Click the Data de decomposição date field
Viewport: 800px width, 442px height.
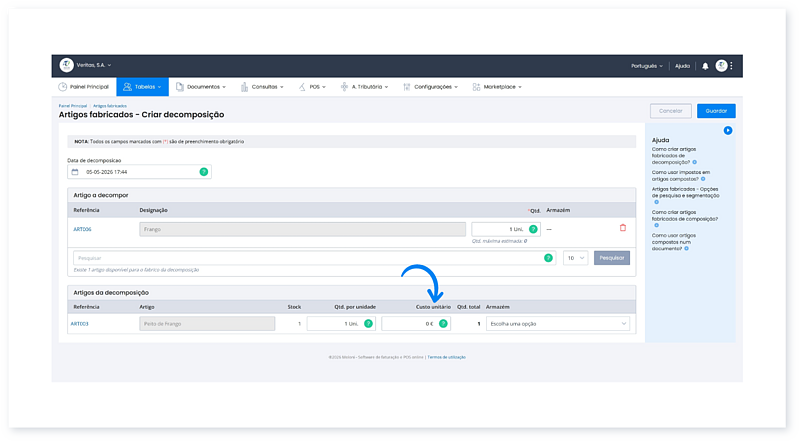coord(139,172)
